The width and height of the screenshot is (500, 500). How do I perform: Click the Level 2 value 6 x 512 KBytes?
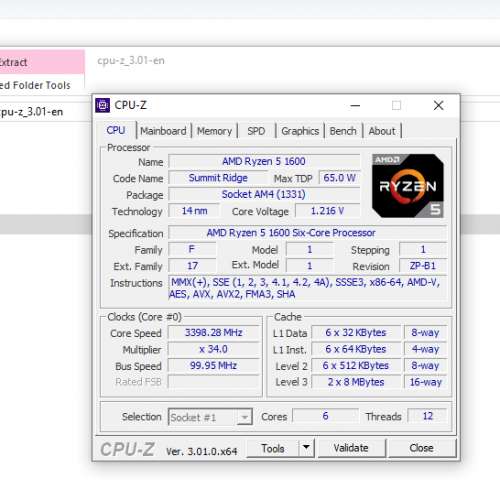356,365
